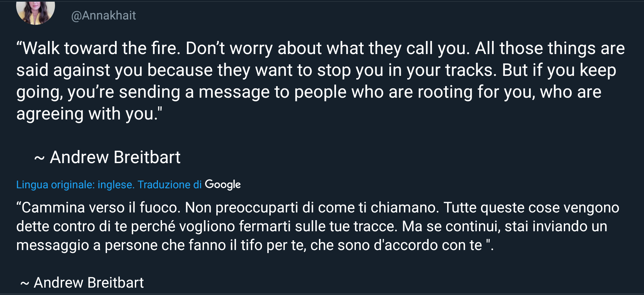Click the "Lingua originale: inglese." label

pos(75,185)
